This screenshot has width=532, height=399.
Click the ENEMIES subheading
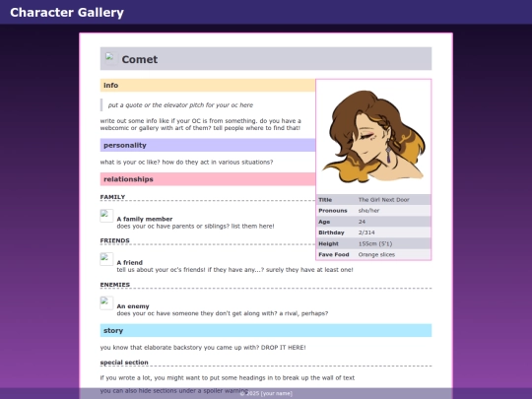pos(115,285)
